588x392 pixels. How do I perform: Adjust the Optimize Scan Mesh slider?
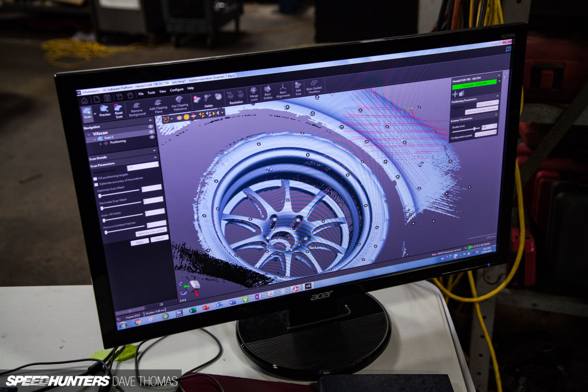tap(119, 193)
